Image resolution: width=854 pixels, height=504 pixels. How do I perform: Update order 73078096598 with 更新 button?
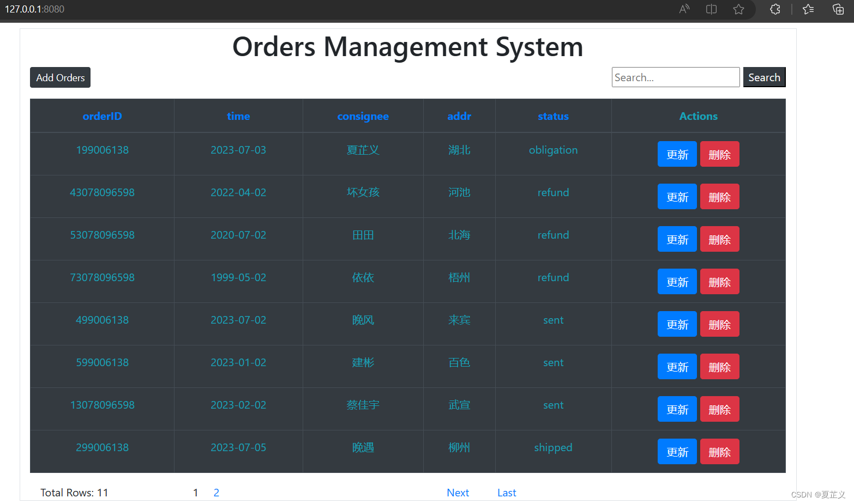(677, 282)
